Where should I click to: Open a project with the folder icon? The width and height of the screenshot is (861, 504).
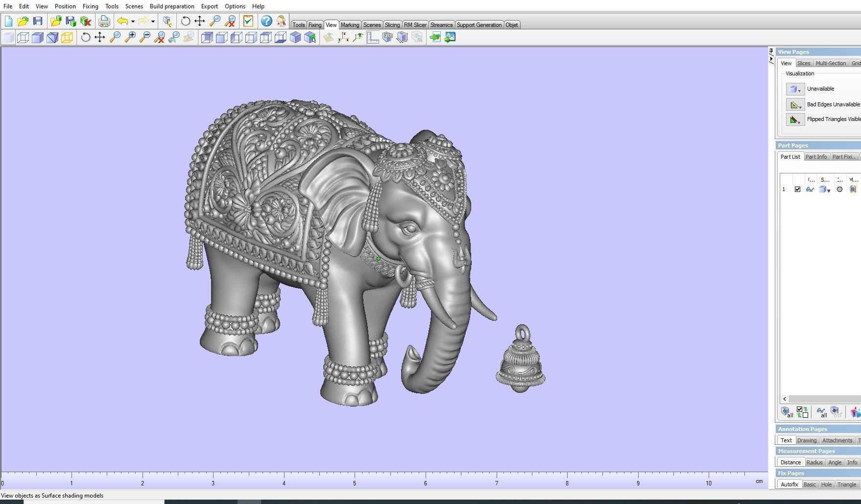pos(23,21)
